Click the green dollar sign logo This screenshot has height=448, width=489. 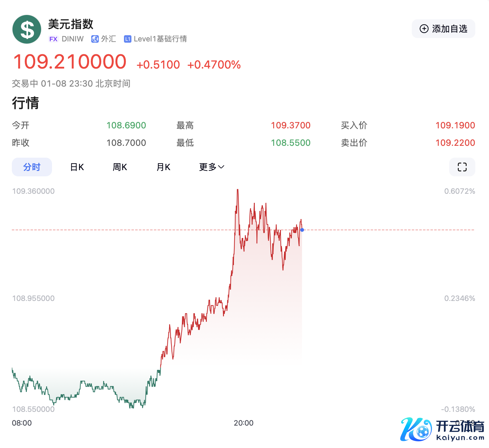pyautogui.click(x=27, y=29)
